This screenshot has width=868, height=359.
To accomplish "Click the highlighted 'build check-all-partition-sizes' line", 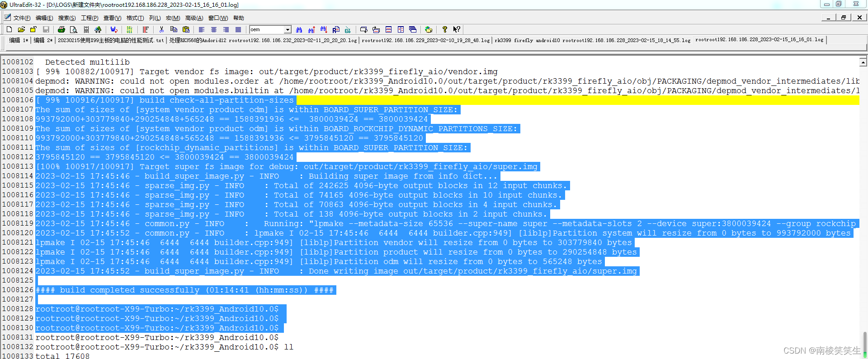I will [x=165, y=100].
